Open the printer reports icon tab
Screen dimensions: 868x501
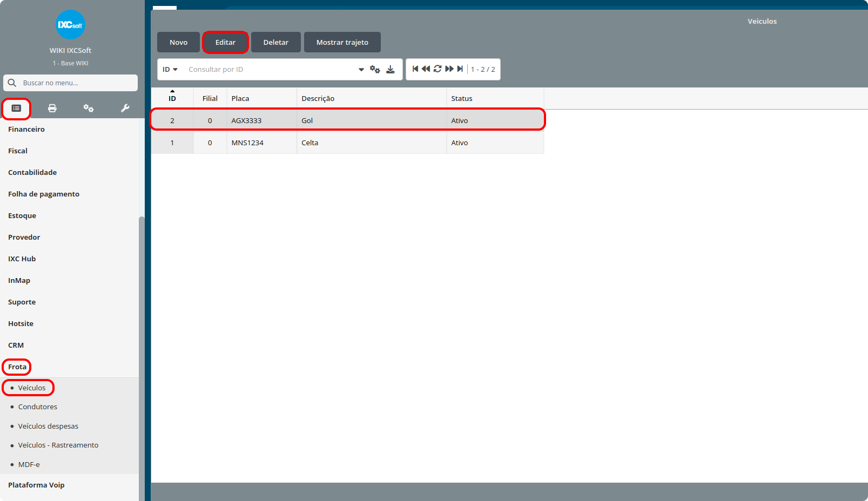(52, 109)
